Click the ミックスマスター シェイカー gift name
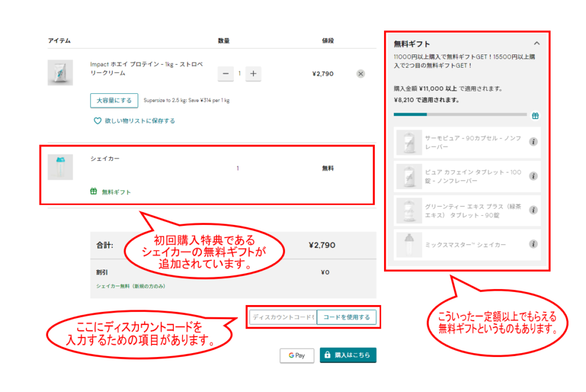The width and height of the screenshot is (586, 392). [x=465, y=245]
